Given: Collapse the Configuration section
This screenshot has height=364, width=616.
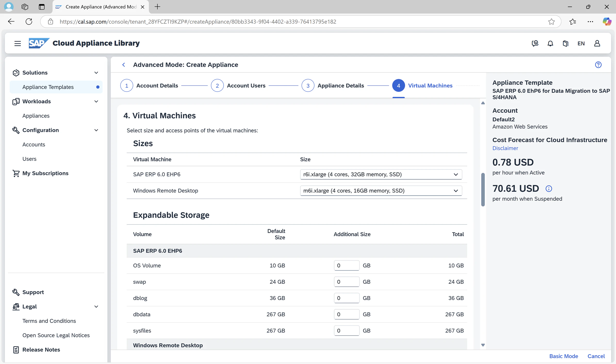Looking at the screenshot, I should (96, 130).
